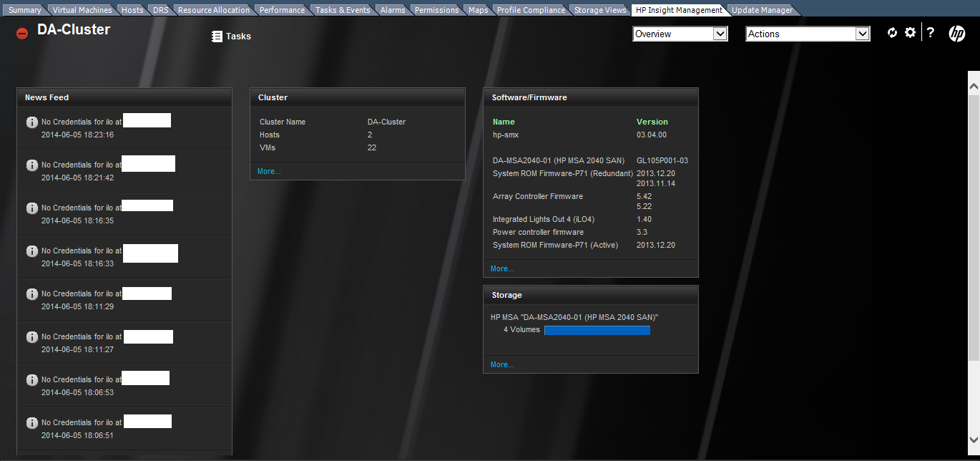Screen dimensions: 980x461
Task: Click More link in Cluster panel
Action: click(x=269, y=171)
